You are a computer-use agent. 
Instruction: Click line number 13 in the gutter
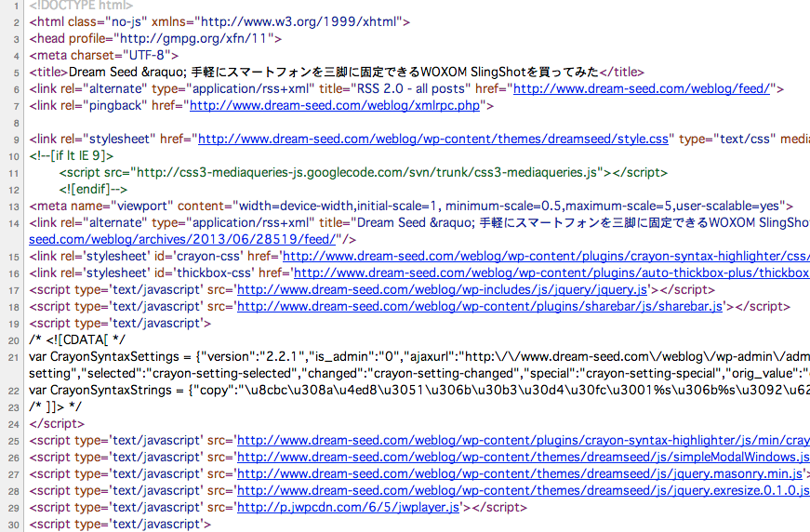13,206
